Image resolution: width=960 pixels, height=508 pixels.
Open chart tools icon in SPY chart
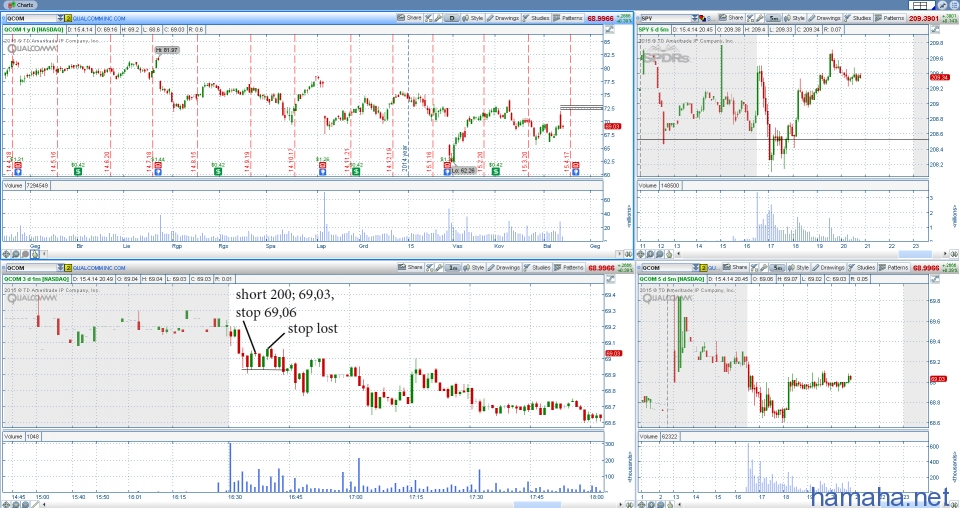pos(749,18)
